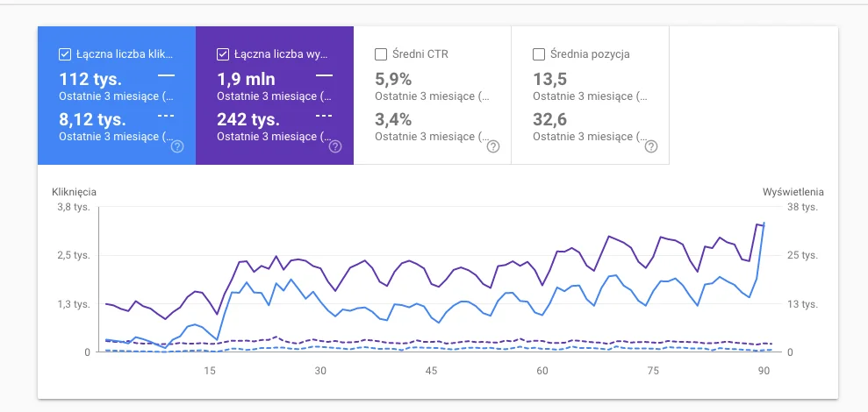This screenshot has height=412, width=868.
Task: Open help icon in blue clicks card
Action: click(x=176, y=146)
